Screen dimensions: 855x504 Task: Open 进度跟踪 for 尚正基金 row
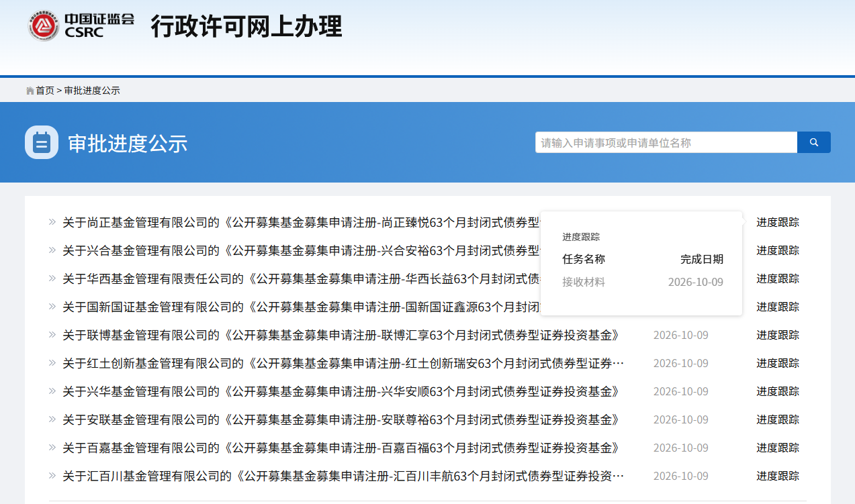pos(778,222)
